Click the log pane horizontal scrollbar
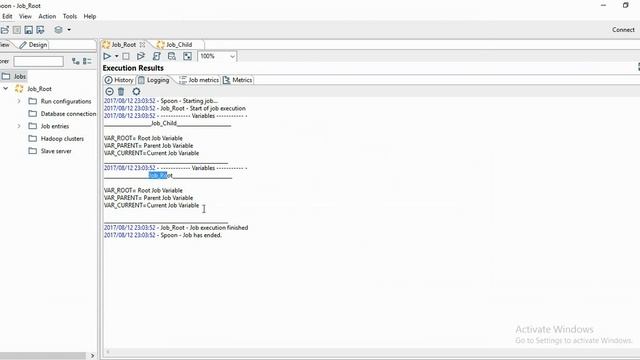 tap(371, 351)
